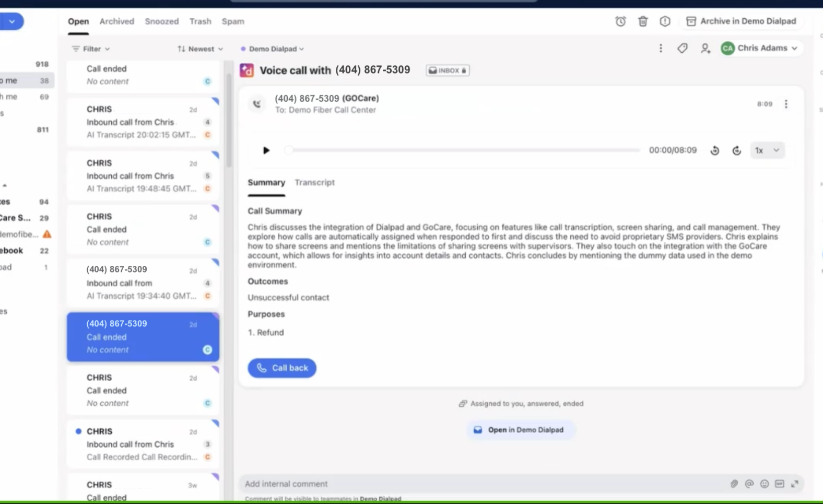Click the trash bin icon
The height and width of the screenshot is (504, 823).
[x=643, y=21]
